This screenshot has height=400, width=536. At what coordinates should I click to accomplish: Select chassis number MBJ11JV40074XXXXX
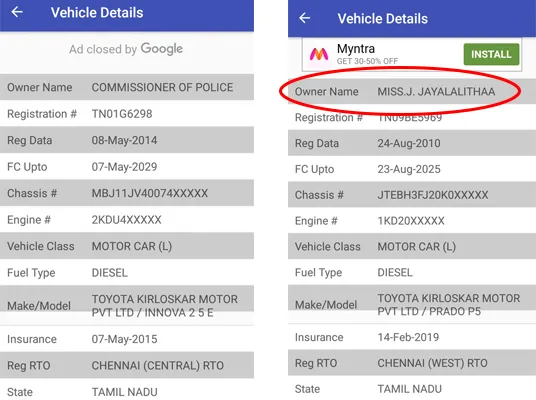[x=150, y=193]
